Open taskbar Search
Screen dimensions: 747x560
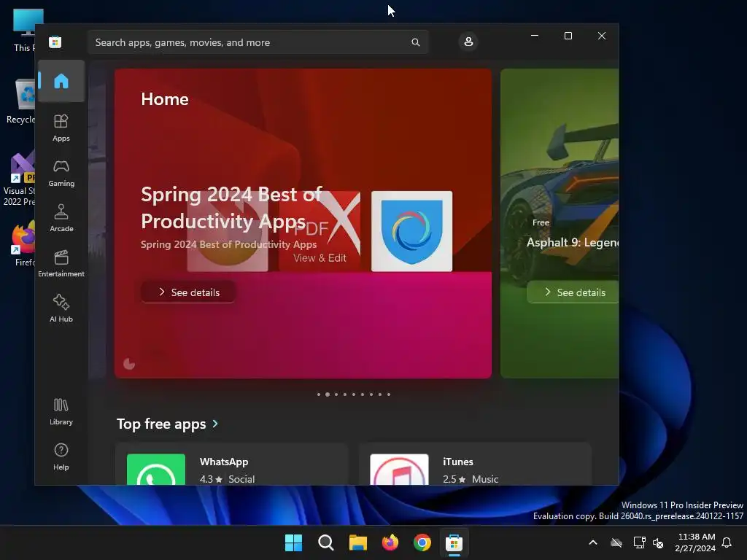point(326,542)
